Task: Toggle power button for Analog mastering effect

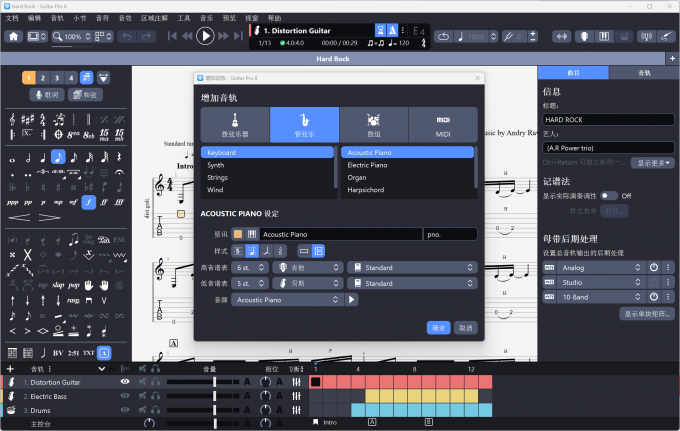Action: click(x=654, y=268)
